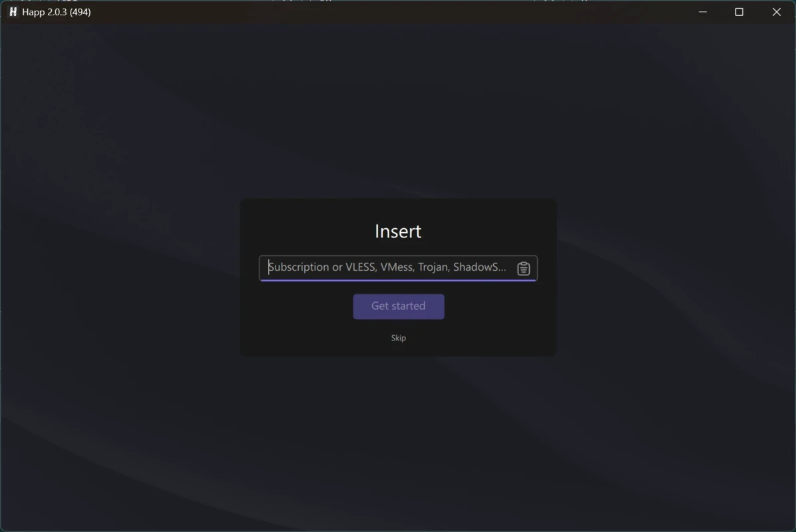The image size is (796, 532).
Task: Click the Skip link
Action: pos(399,338)
